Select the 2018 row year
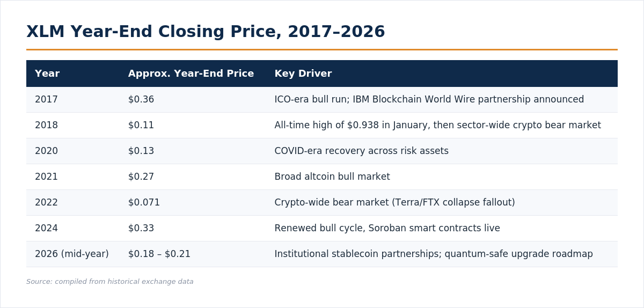This screenshot has height=308, width=644. (46, 125)
